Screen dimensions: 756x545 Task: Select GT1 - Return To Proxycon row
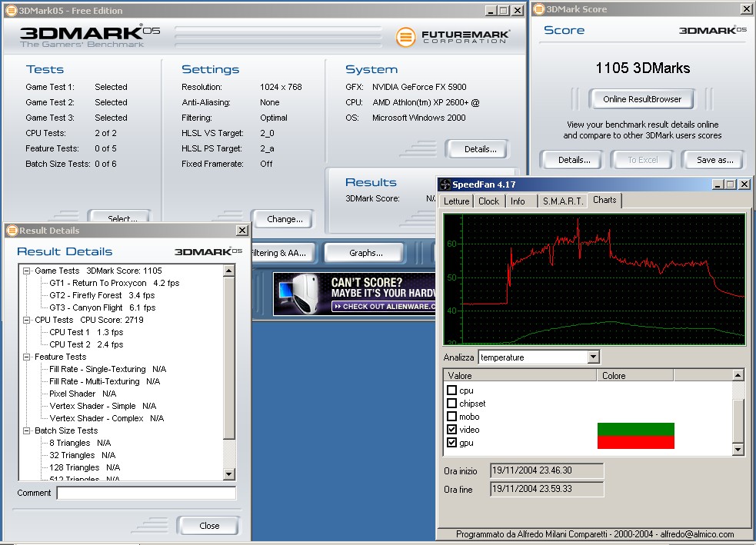[x=115, y=283]
